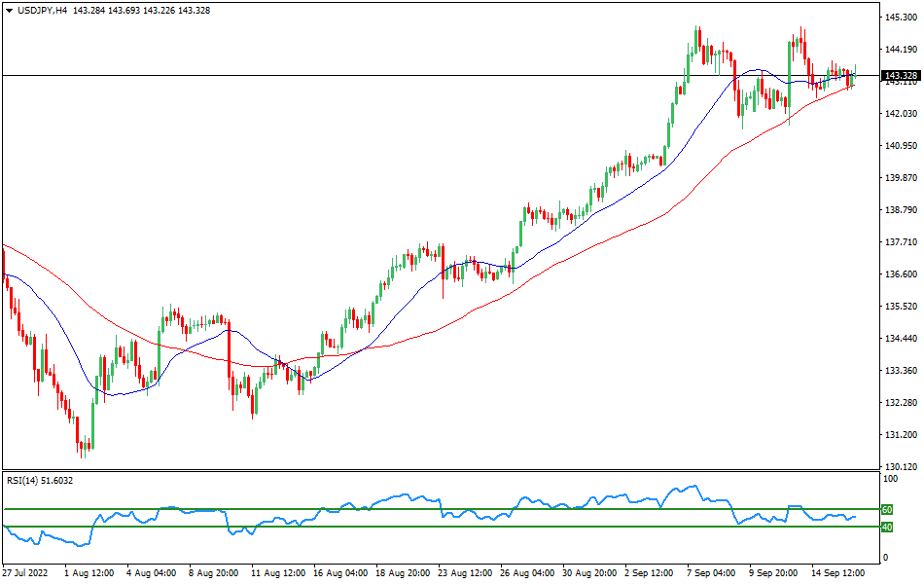Click the dropdown triangle beside USDJPY,H4
Viewport: 924px width, 584px height.
coord(9,10)
